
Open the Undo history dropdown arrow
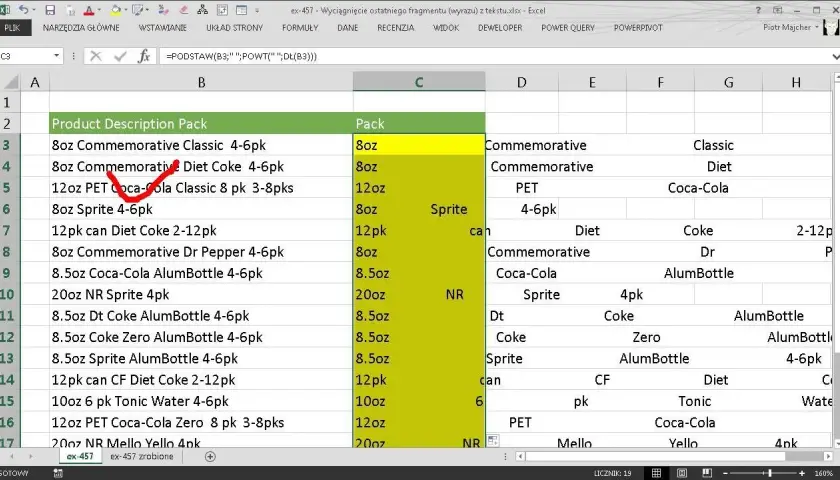coord(34,10)
